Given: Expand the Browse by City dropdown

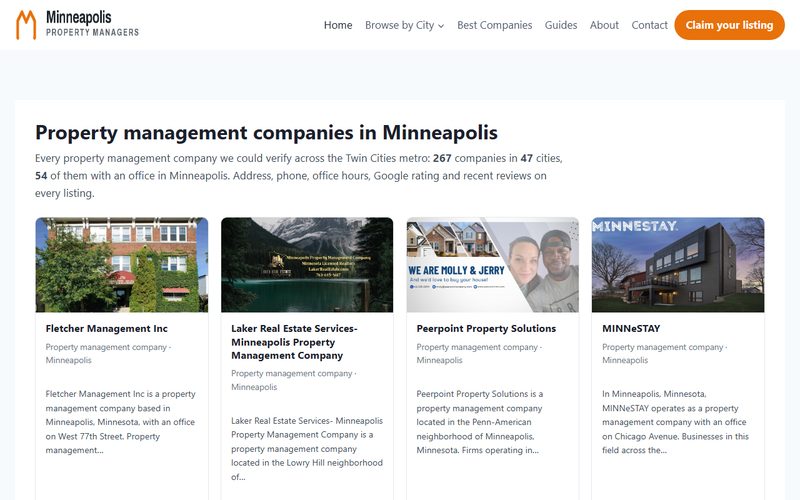Looking at the screenshot, I should tap(404, 25).
